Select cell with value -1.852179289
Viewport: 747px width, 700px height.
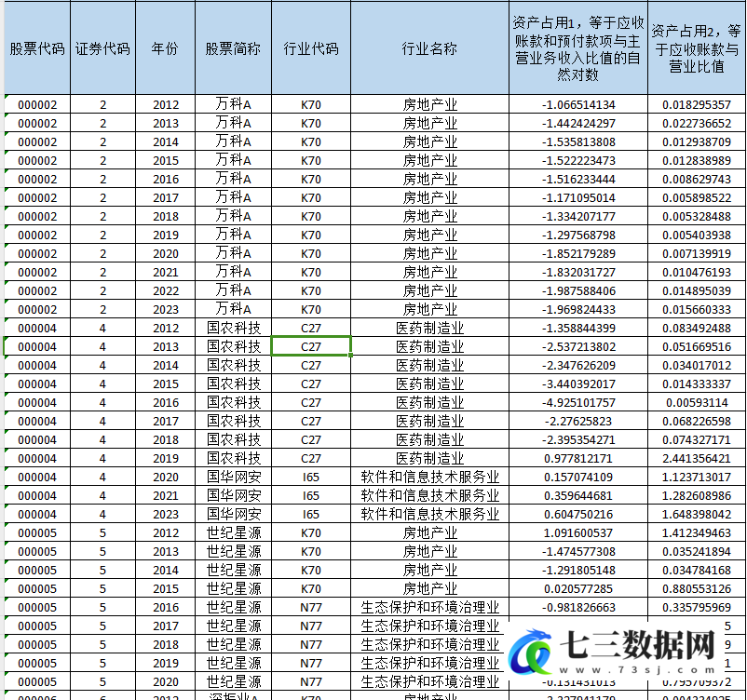(578, 253)
